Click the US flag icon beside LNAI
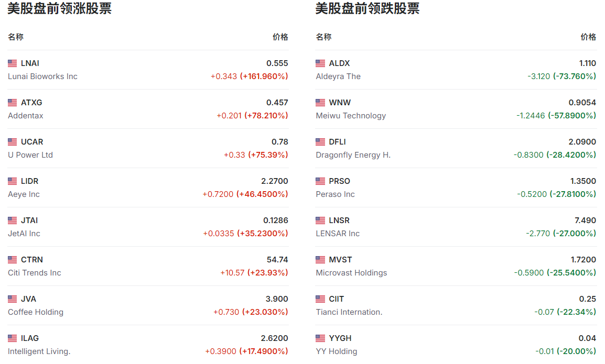This screenshot has height=364, width=605. pos(13,63)
